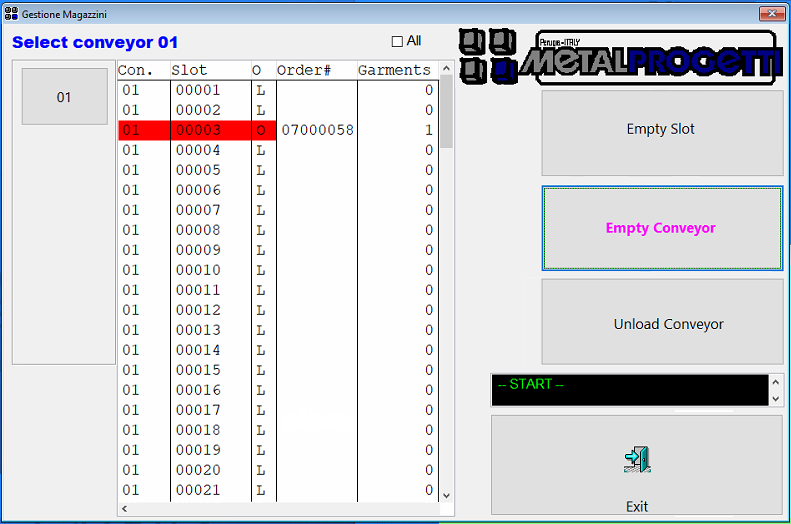Click the horizontal scroll left arrow

click(125, 509)
